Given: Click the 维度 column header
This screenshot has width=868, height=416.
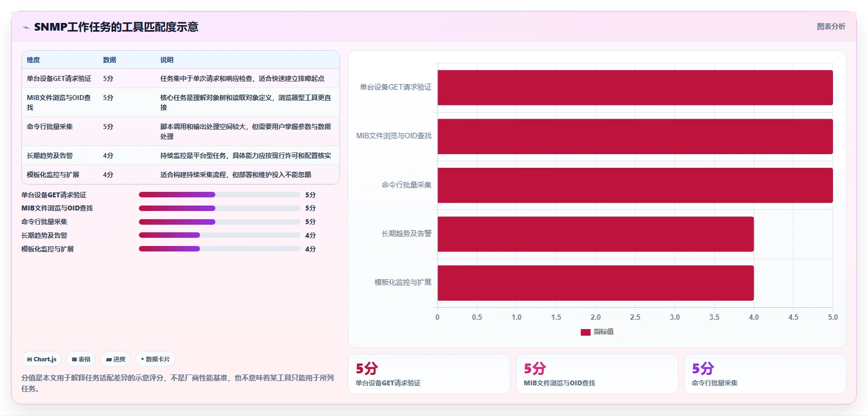Looking at the screenshot, I should pos(33,60).
